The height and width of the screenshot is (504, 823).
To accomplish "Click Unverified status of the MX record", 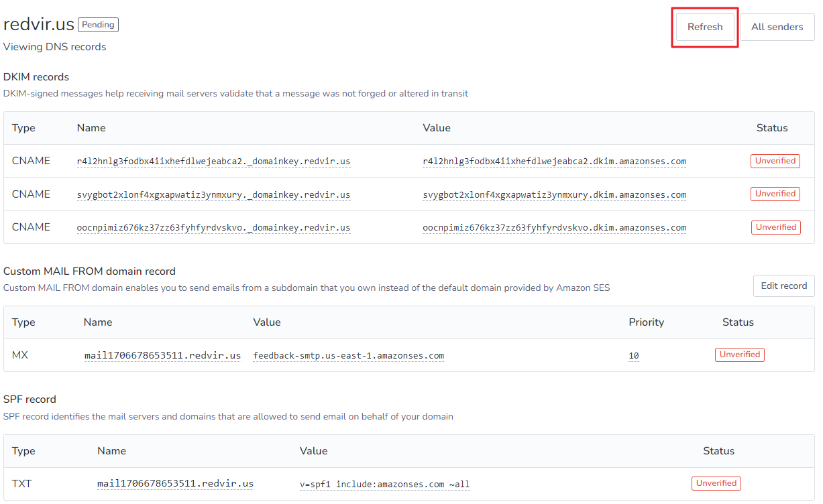I will pyautogui.click(x=740, y=355).
